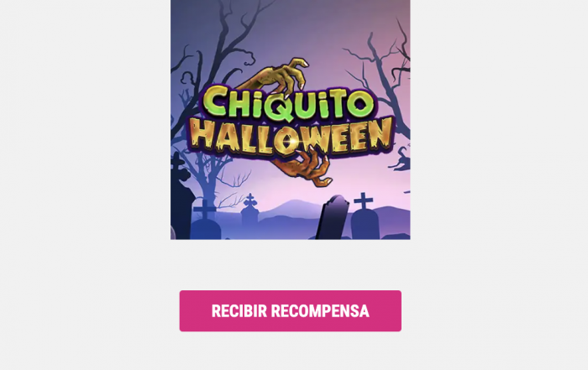Click the dark tilted tombstone
The width and height of the screenshot is (588, 370).
[x=333, y=216]
